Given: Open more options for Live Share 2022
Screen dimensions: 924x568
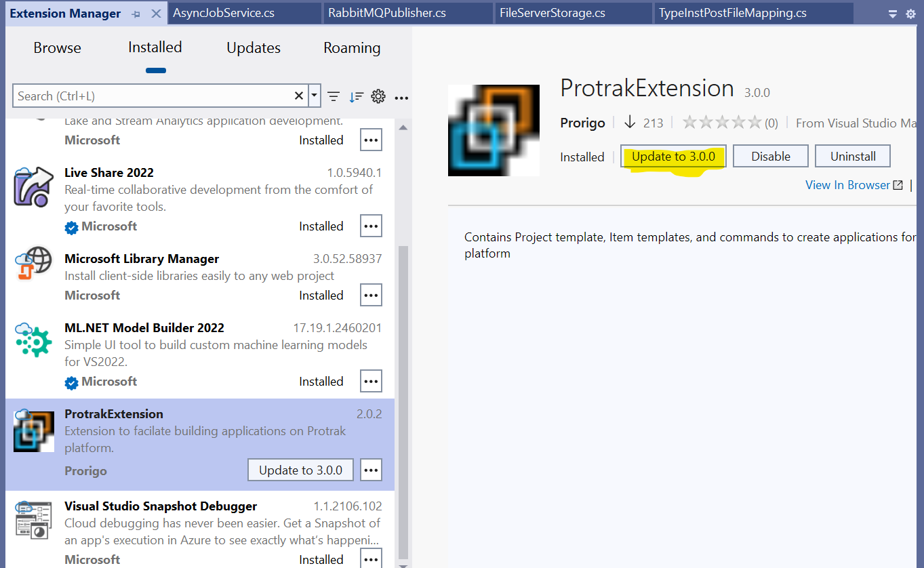Looking at the screenshot, I should (x=371, y=226).
